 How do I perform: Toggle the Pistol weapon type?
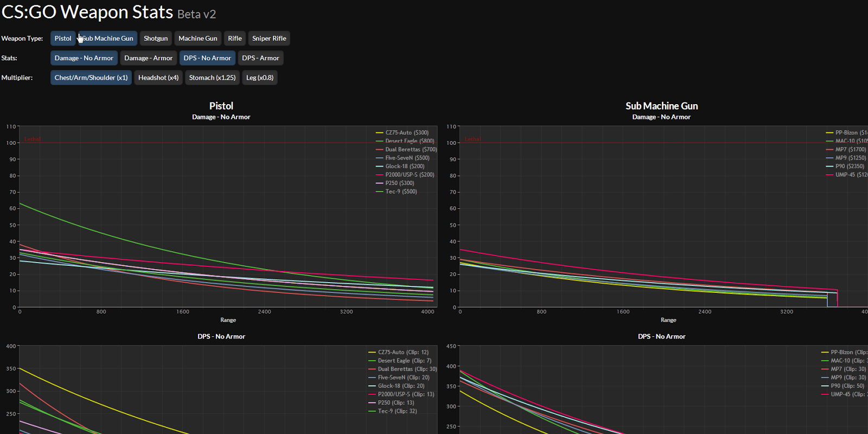pos(63,39)
